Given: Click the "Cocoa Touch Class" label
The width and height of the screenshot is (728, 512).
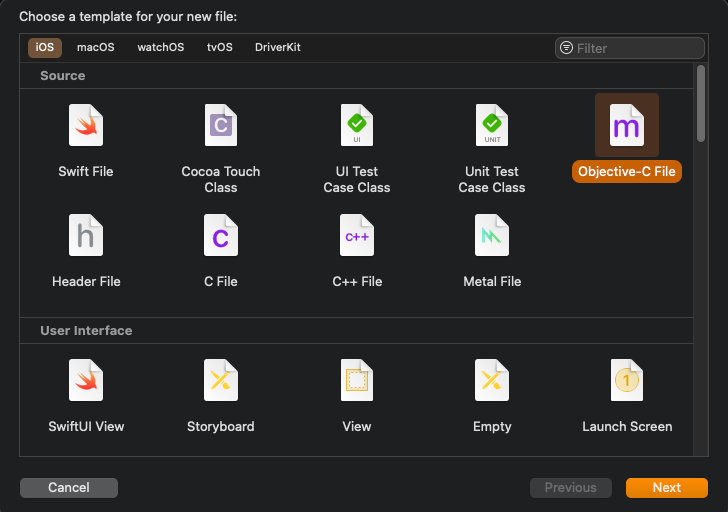Looking at the screenshot, I should click(221, 179).
